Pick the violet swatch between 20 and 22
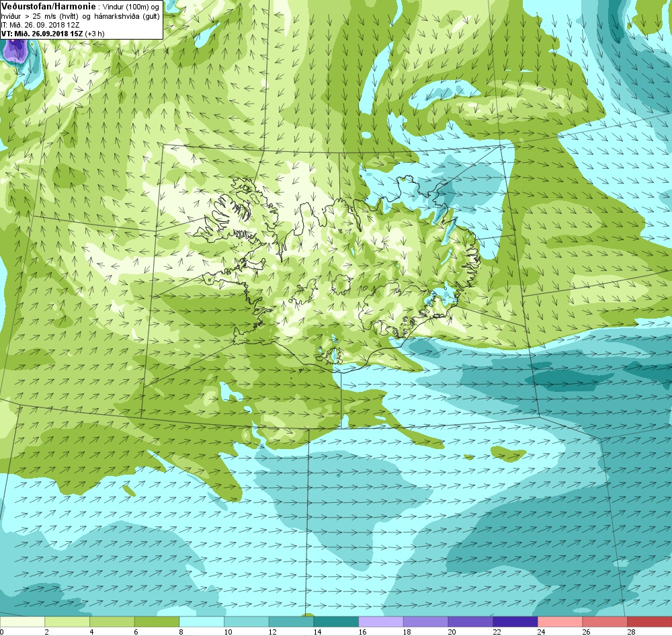Image resolution: width=672 pixels, height=636 pixels. (x=470, y=622)
